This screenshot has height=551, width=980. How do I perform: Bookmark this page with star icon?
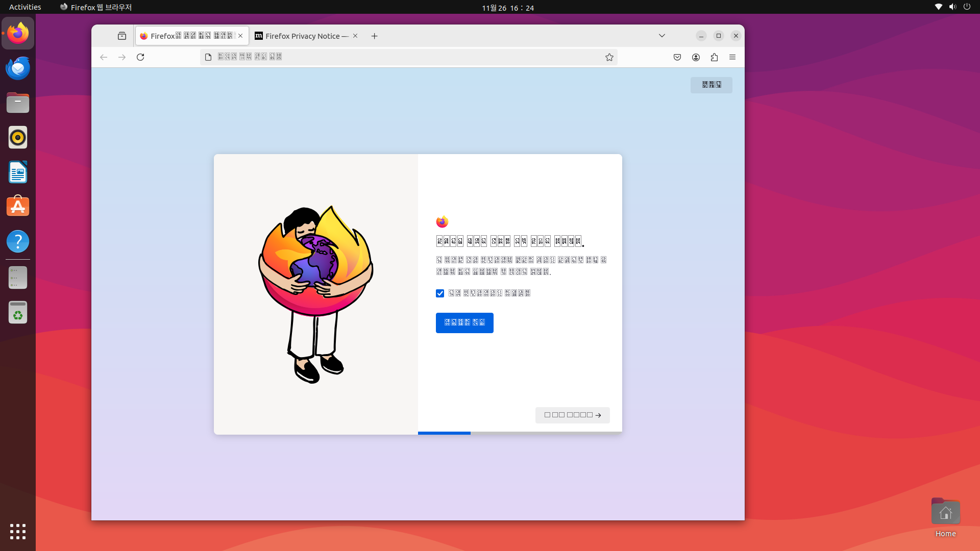click(609, 57)
